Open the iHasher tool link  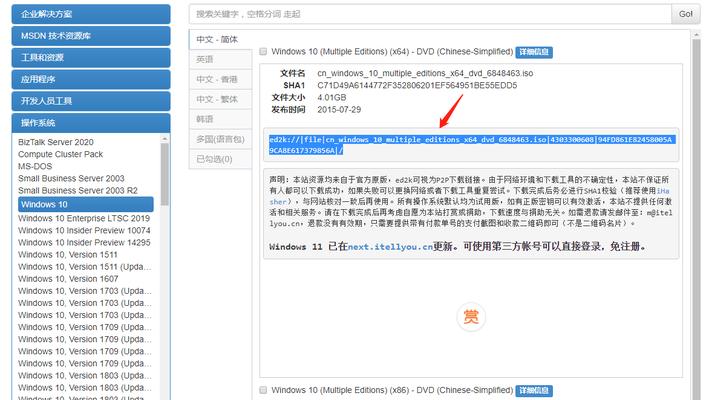pos(663,191)
